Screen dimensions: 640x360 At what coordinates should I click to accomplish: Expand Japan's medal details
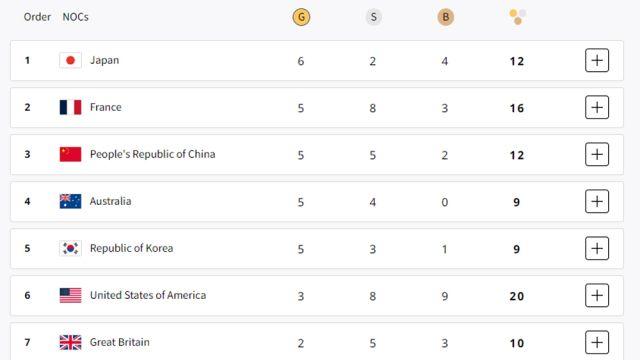pyautogui.click(x=597, y=60)
